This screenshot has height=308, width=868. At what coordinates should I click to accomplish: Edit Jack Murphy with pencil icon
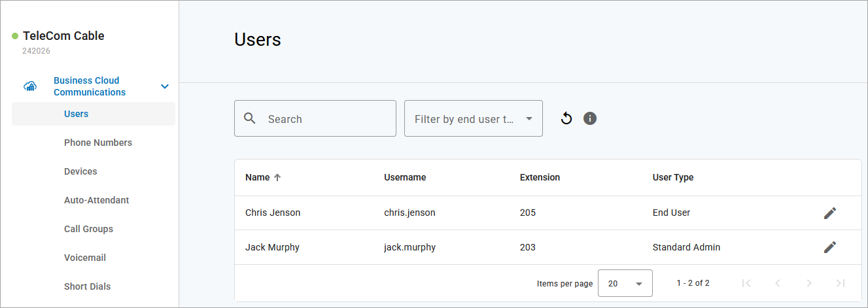click(x=830, y=247)
